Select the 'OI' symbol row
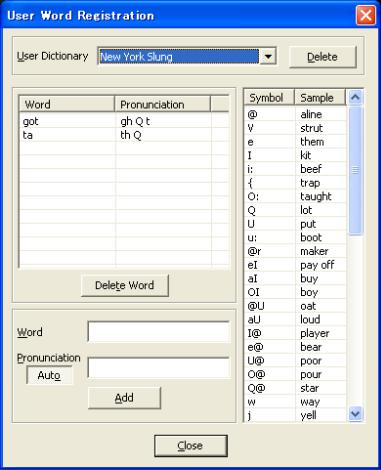381x470 pixels. pyautogui.click(x=295, y=292)
